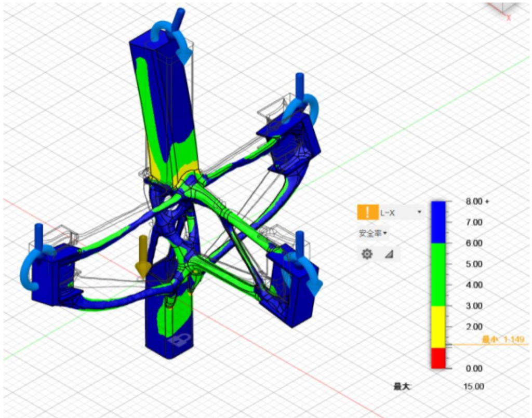Click the orange warning exclamation icon
The width and height of the screenshot is (532, 418).
(368, 212)
